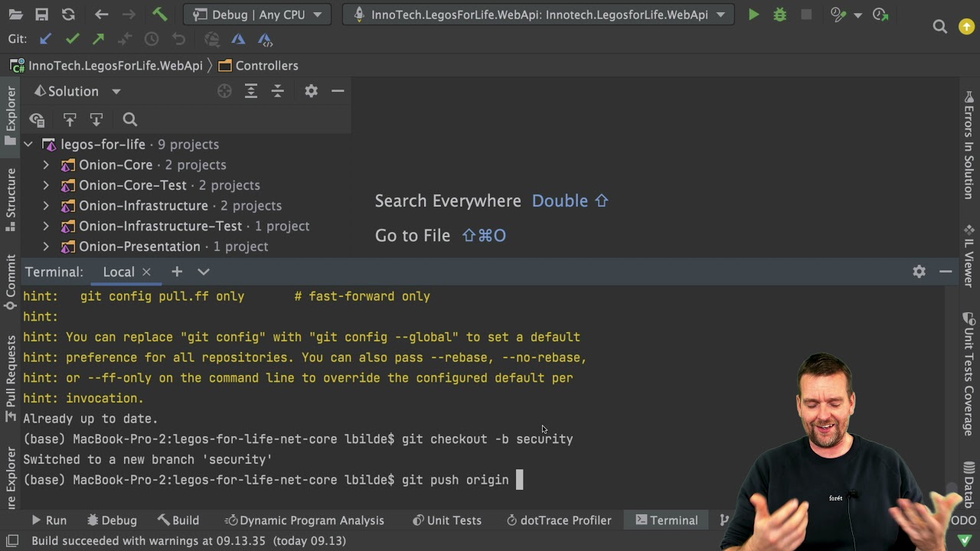Expand the profiler options dropdown arrow
Screen dimensions: 980x551
[857, 15]
